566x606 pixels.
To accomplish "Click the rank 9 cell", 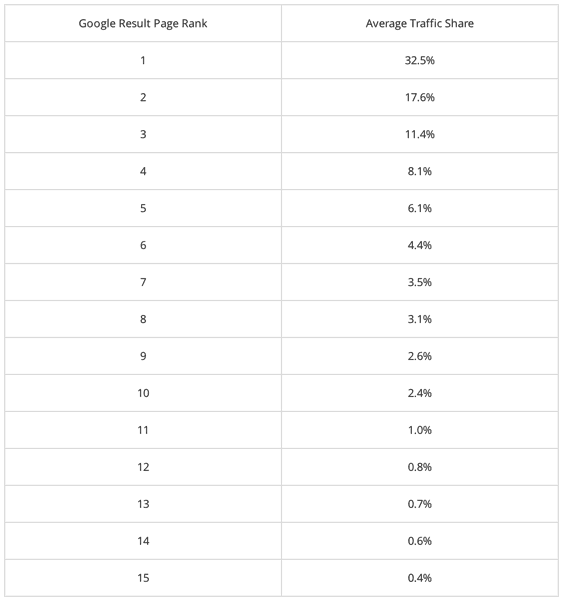I will (x=143, y=356).
